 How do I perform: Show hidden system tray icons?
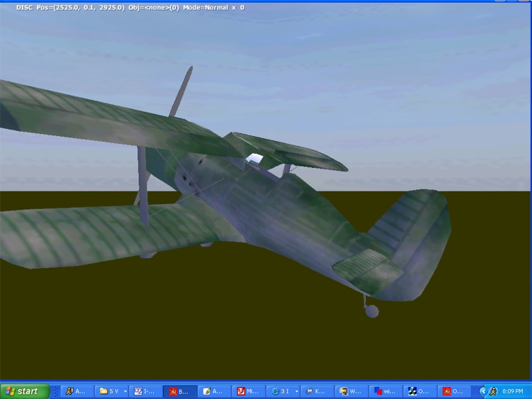coord(483,391)
